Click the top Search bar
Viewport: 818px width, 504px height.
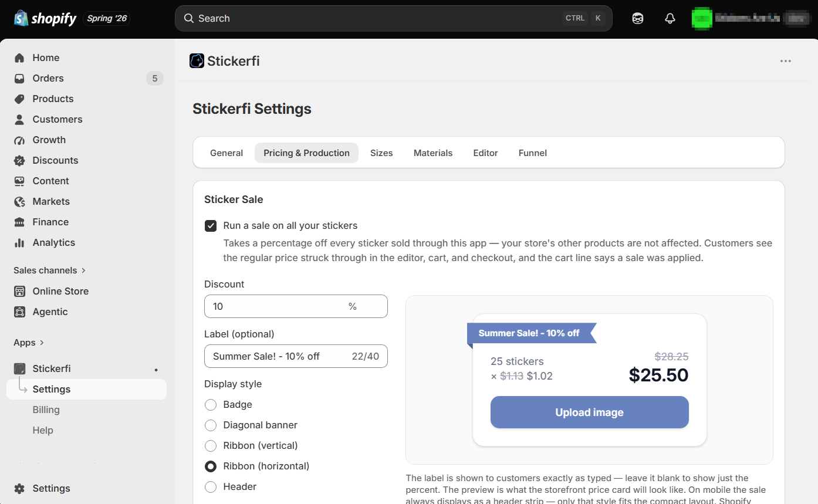click(393, 18)
